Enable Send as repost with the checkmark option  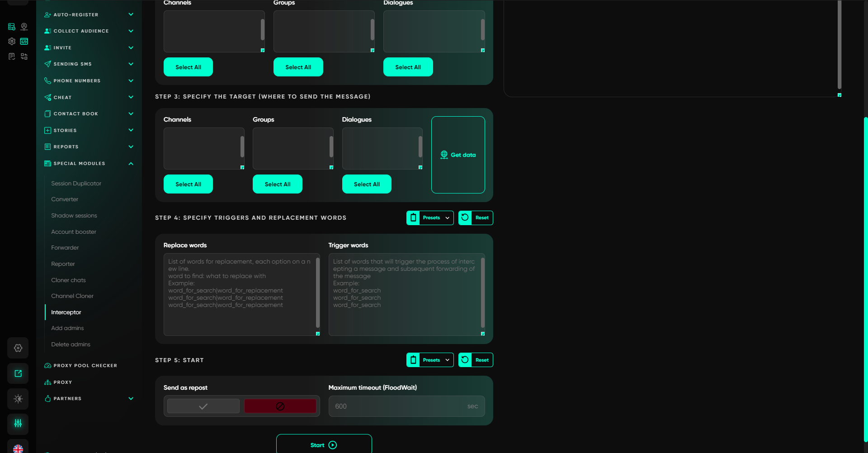(x=203, y=406)
